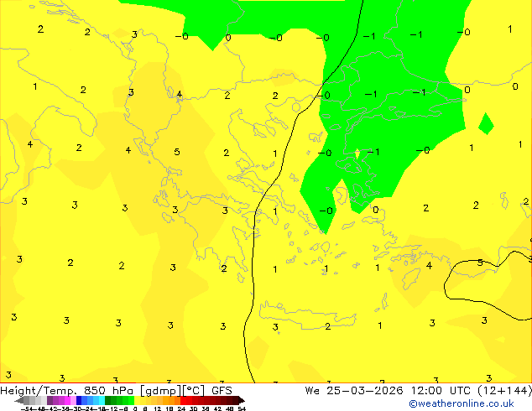Click the '(12+144)' forecast offset text
532x411 pixels.
[504, 391]
